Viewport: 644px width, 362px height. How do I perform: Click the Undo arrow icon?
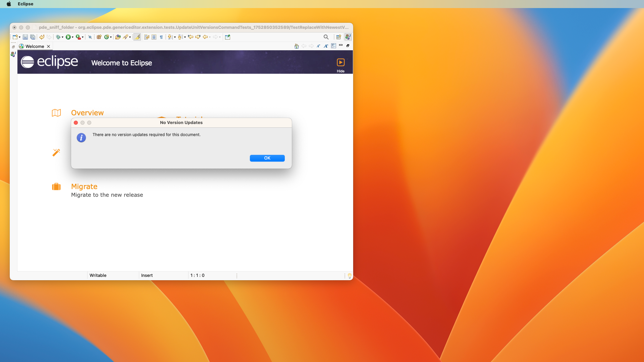[42, 37]
